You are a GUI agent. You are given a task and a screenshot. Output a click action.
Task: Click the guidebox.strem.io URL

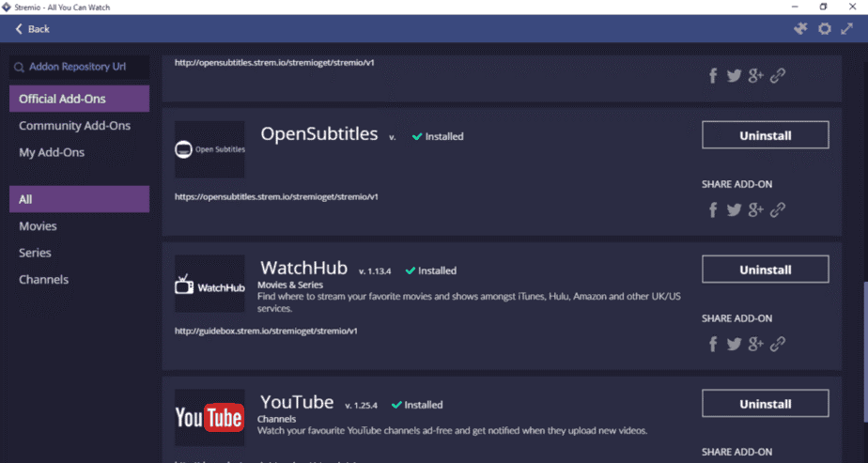click(266, 331)
